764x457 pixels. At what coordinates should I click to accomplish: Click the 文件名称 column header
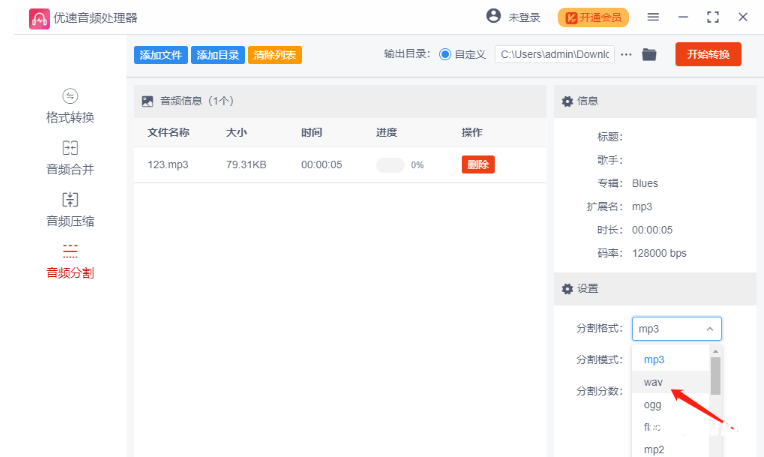pos(169,133)
